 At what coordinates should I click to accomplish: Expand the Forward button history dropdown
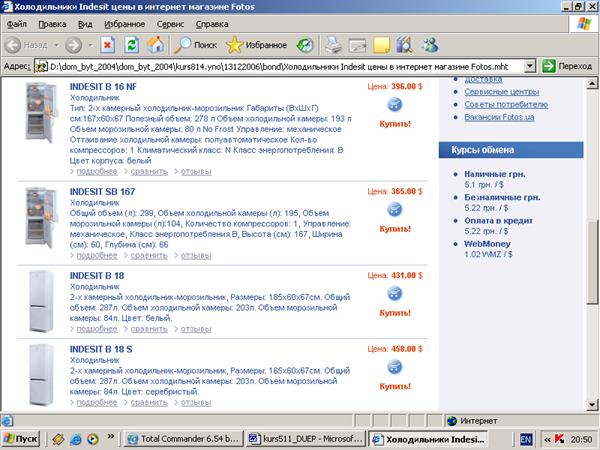tap(89, 45)
